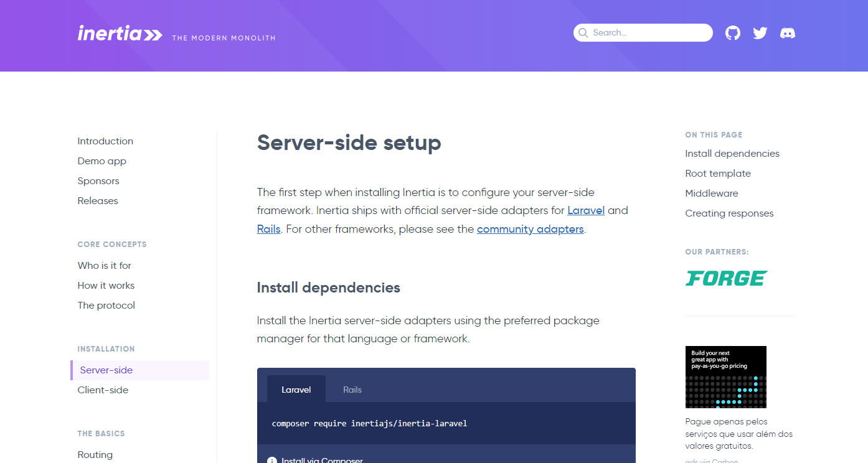Image resolution: width=868 pixels, height=463 pixels.
Task: Open the Discord community icon
Action: 787,33
